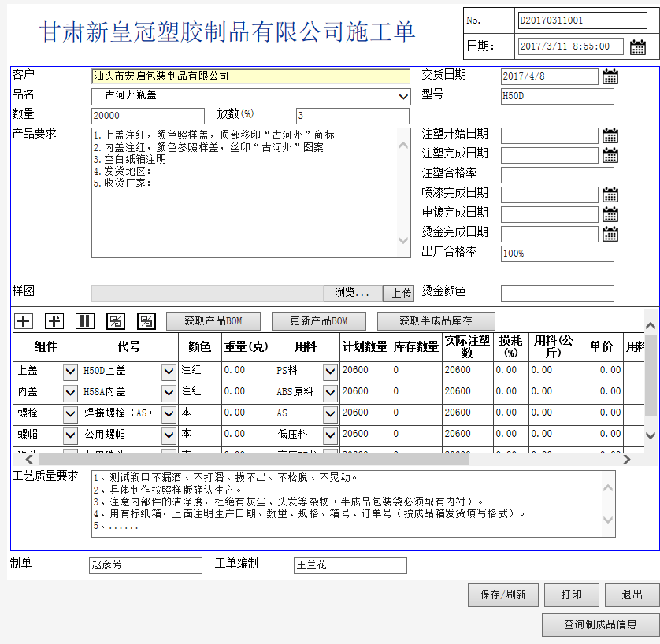Open calendar picker for 交货日期
660x644 pixels.
coord(610,76)
